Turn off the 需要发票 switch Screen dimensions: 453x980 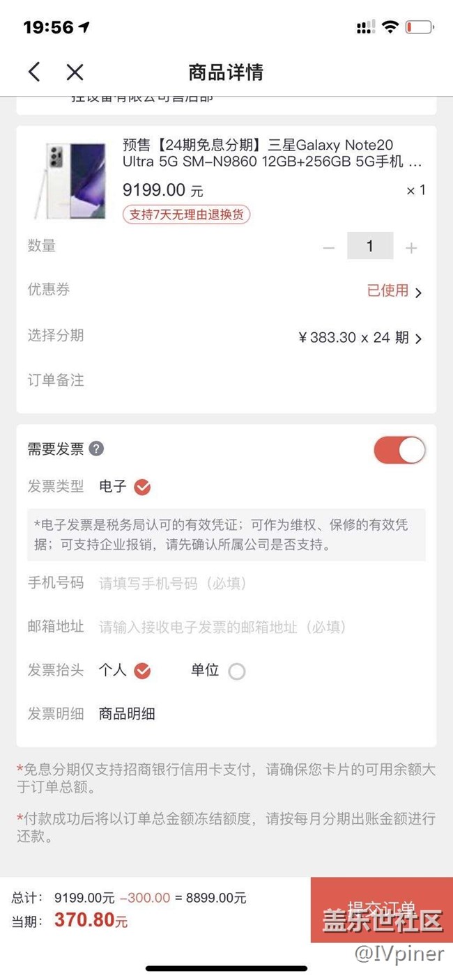[399, 450]
